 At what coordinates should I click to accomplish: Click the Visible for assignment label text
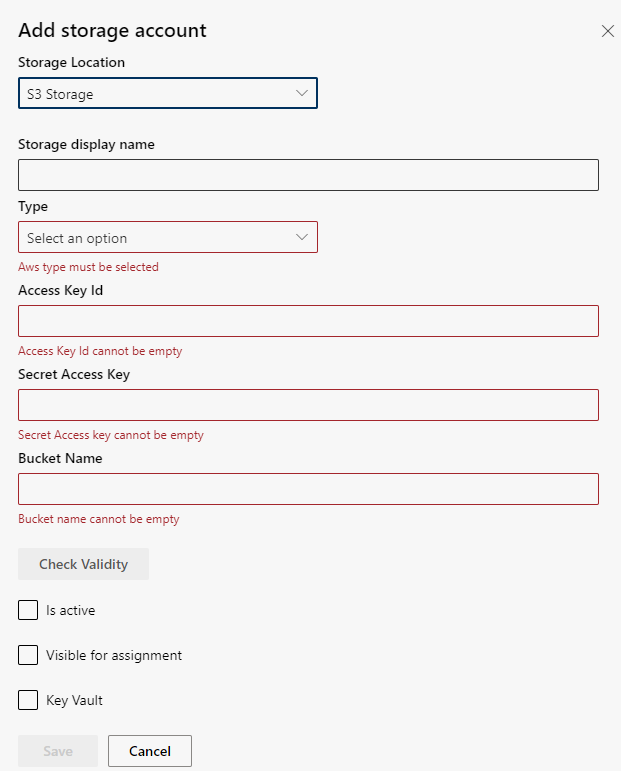pos(114,655)
